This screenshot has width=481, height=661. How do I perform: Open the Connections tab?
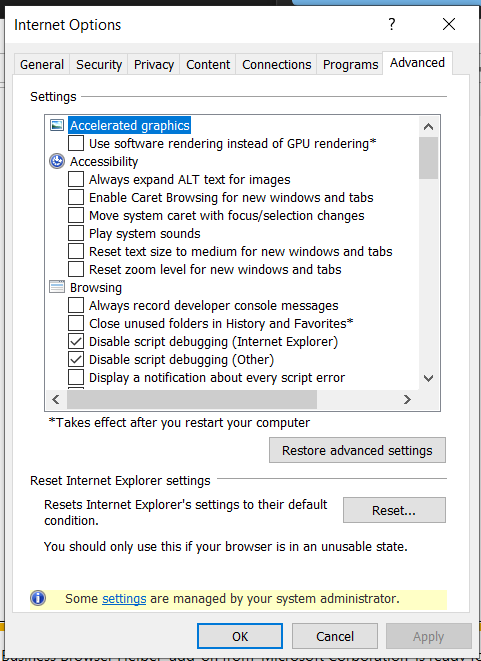277,64
